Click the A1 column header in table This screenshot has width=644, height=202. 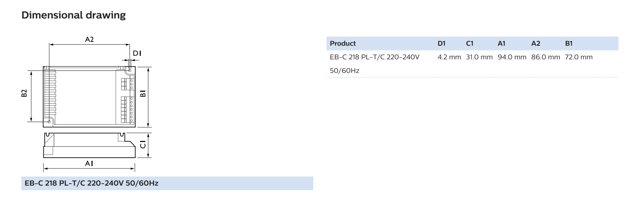pos(502,43)
